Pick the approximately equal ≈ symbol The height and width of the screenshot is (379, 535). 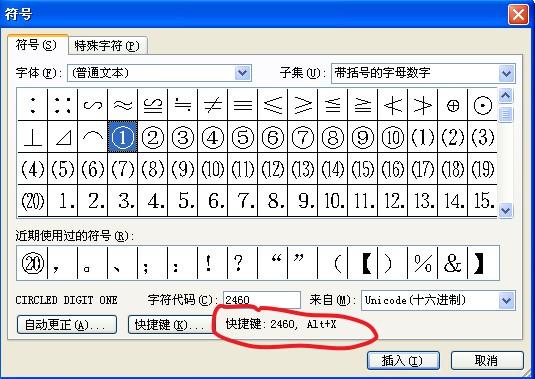pos(122,105)
